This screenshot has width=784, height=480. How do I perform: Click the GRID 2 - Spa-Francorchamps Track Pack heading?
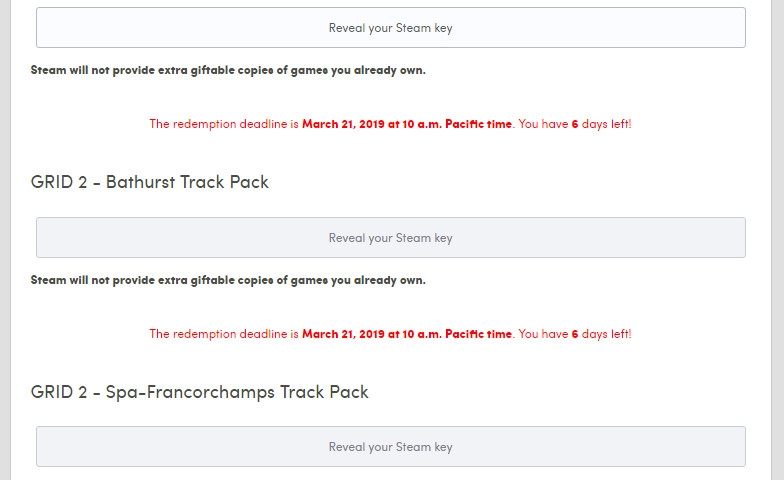pos(200,392)
